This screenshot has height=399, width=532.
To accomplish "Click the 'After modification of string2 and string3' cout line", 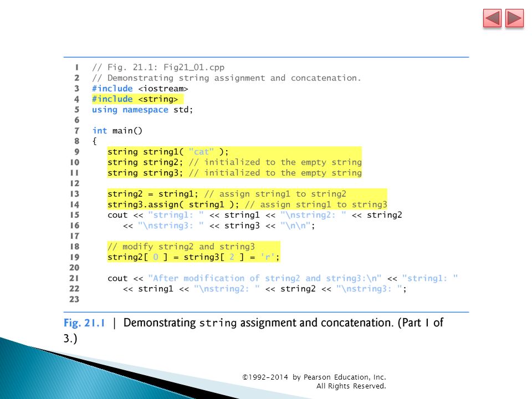I will tap(283, 278).
